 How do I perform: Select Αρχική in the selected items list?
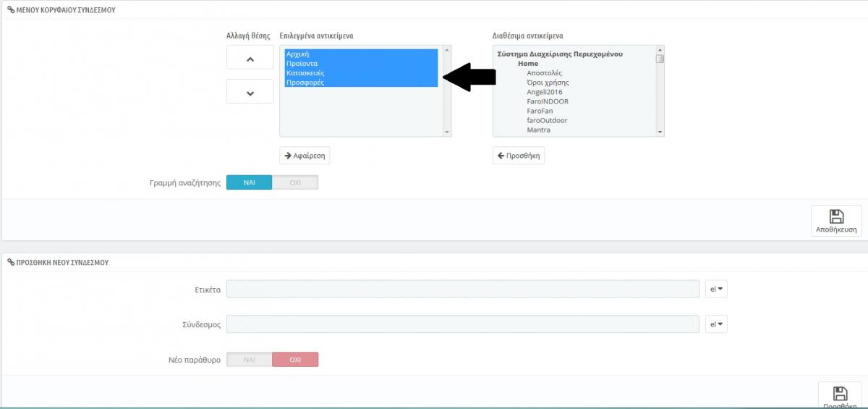pos(362,54)
